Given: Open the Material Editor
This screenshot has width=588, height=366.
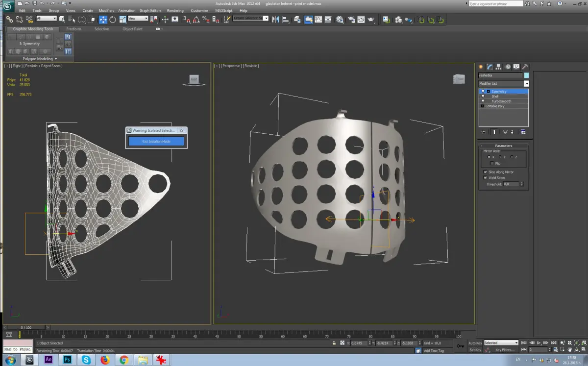Looking at the screenshot, I should [340, 20].
